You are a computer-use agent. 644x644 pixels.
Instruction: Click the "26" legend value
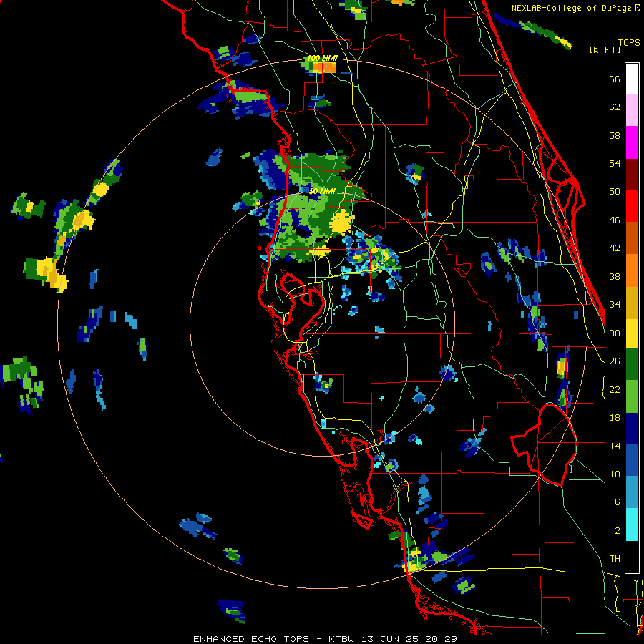[x=615, y=361]
